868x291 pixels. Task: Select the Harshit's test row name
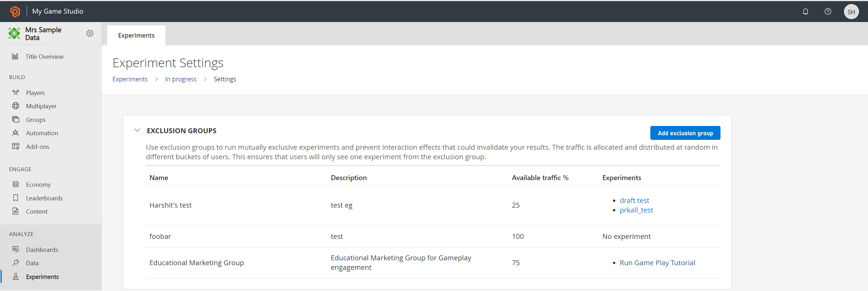pos(170,205)
